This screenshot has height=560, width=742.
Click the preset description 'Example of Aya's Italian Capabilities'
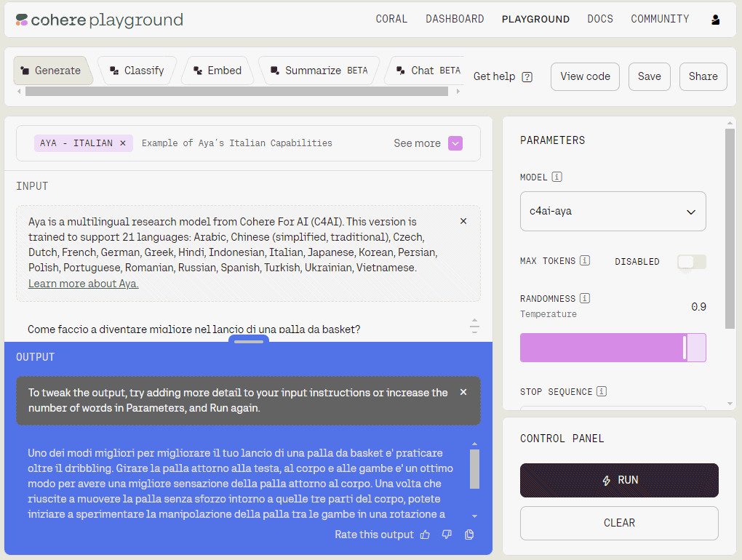(x=237, y=143)
